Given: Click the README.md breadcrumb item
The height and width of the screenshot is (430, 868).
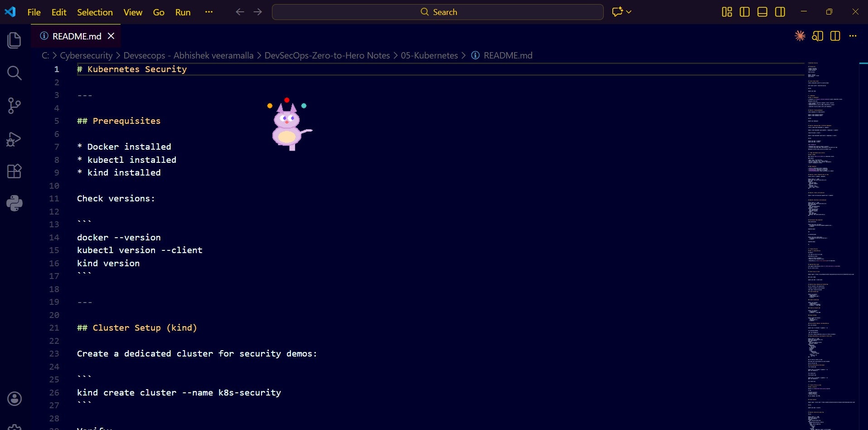Looking at the screenshot, I should click(x=502, y=55).
